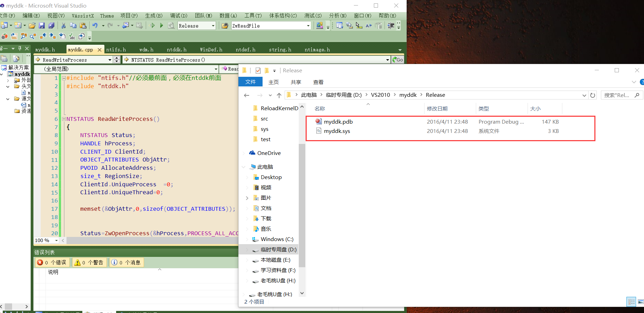Image resolution: width=644 pixels, height=313 pixels.
Task: Click the VAssistX Go button
Action: click(x=398, y=60)
